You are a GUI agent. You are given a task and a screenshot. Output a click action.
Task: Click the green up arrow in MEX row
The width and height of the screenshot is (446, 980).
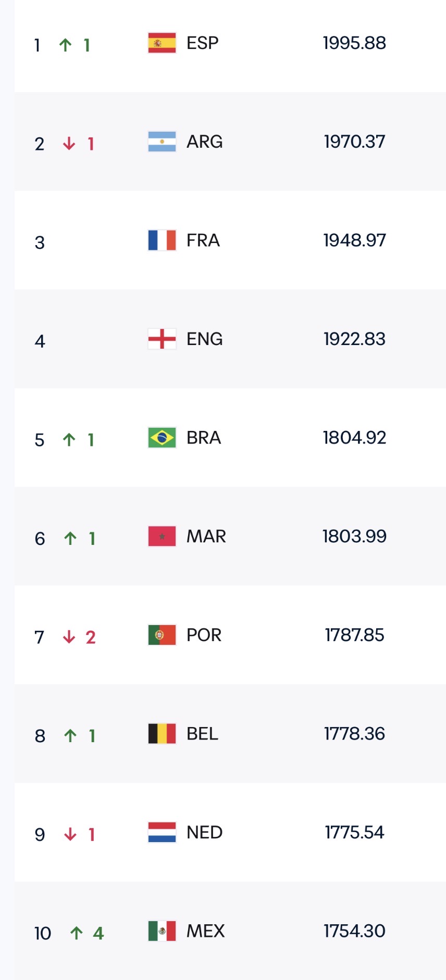77,933
